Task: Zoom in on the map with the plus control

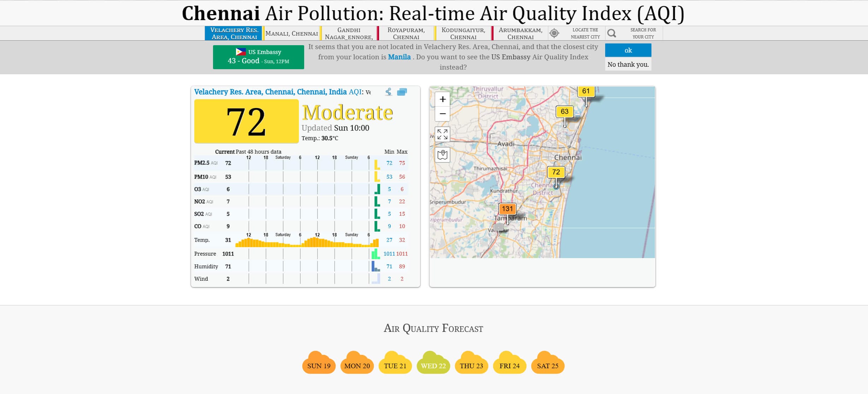Action: tap(442, 99)
